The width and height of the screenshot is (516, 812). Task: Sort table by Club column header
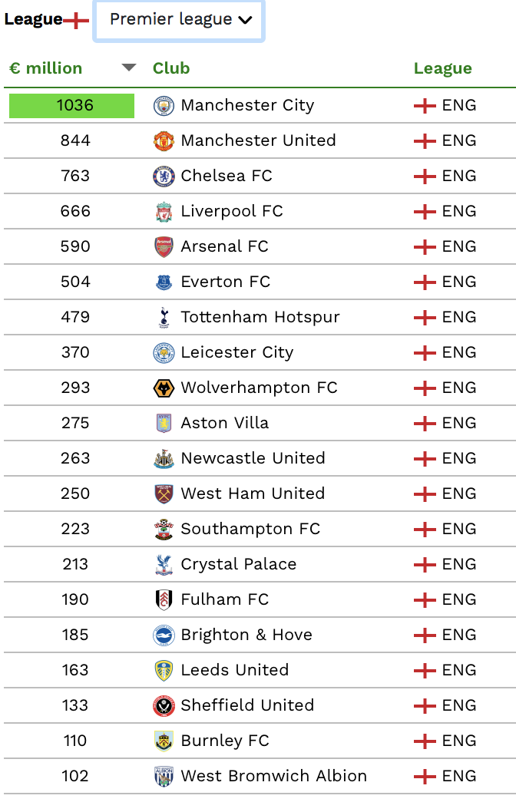(x=171, y=68)
